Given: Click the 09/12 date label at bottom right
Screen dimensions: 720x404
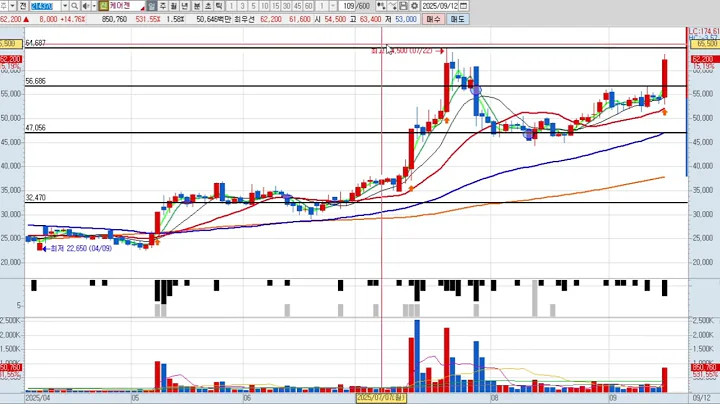Looking at the screenshot, I should [701, 398].
